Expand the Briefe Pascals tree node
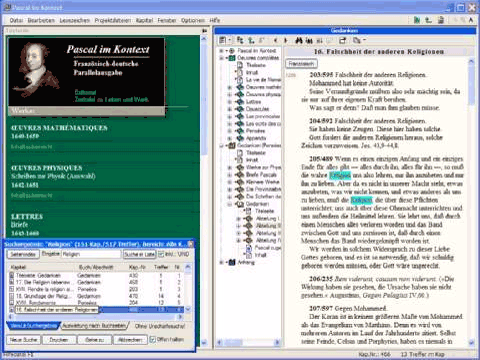Image resolution: width=480 pixels, height=360 pixels. (x=229, y=175)
